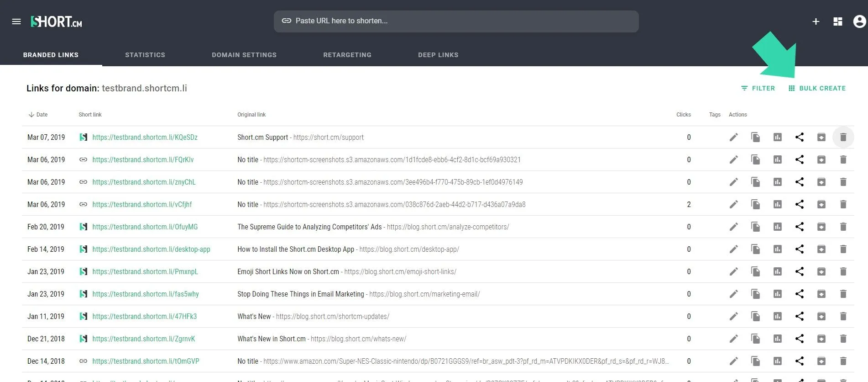Image resolution: width=868 pixels, height=382 pixels.
Task: Click the plus icon to add link
Action: [x=816, y=21]
